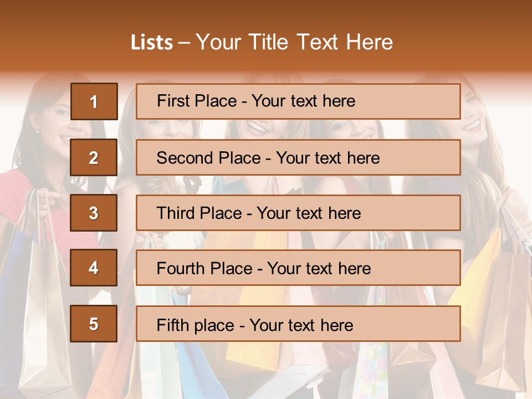Click the word "Second" in the list

point(185,158)
